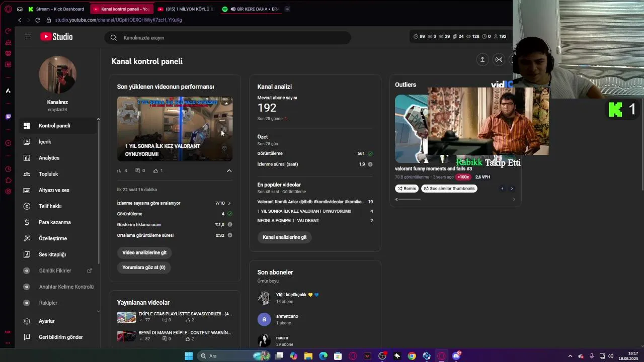Click the Ses kitaplığı icon

(x=27, y=254)
